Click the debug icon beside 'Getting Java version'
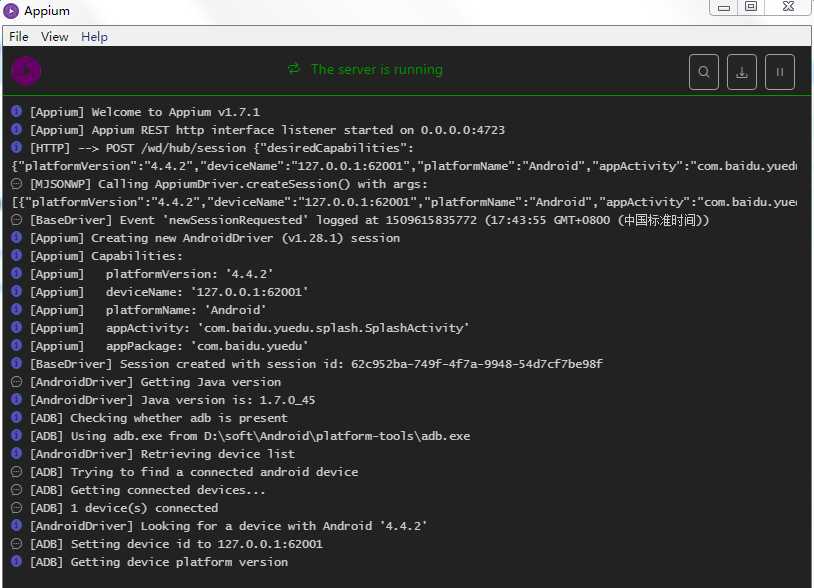814x588 pixels. (x=16, y=382)
